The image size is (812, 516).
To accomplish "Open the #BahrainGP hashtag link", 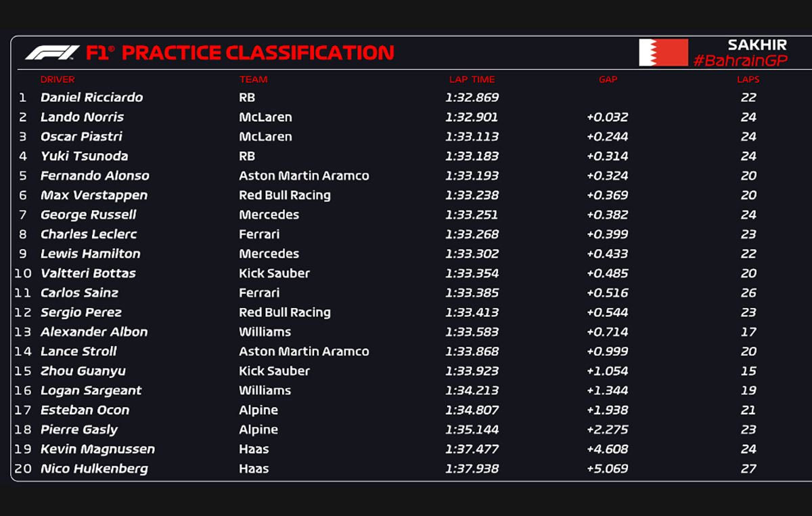I will pyautogui.click(x=740, y=61).
